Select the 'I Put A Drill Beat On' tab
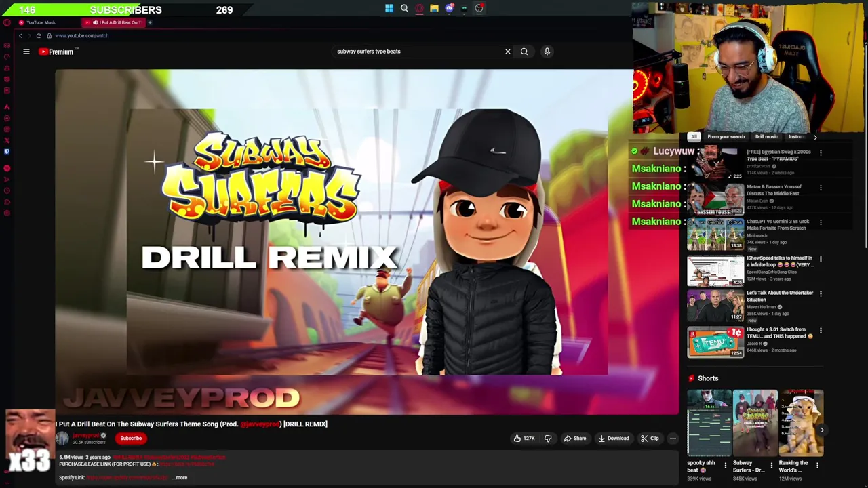 114,22
